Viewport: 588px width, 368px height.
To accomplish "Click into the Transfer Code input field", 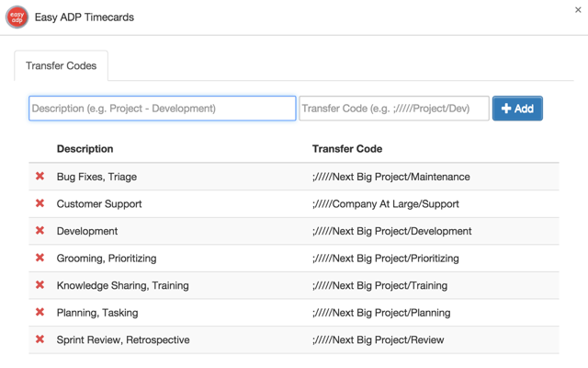I will pyautogui.click(x=394, y=109).
